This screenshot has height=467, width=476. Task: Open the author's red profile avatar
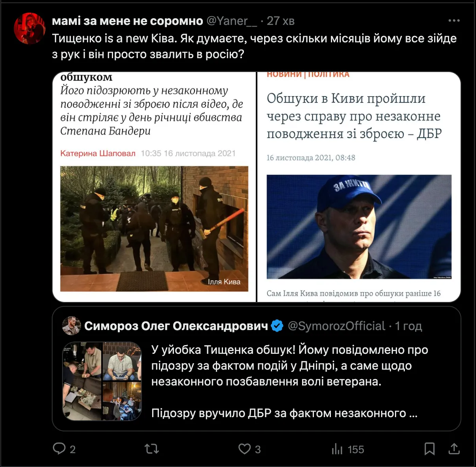[30, 28]
